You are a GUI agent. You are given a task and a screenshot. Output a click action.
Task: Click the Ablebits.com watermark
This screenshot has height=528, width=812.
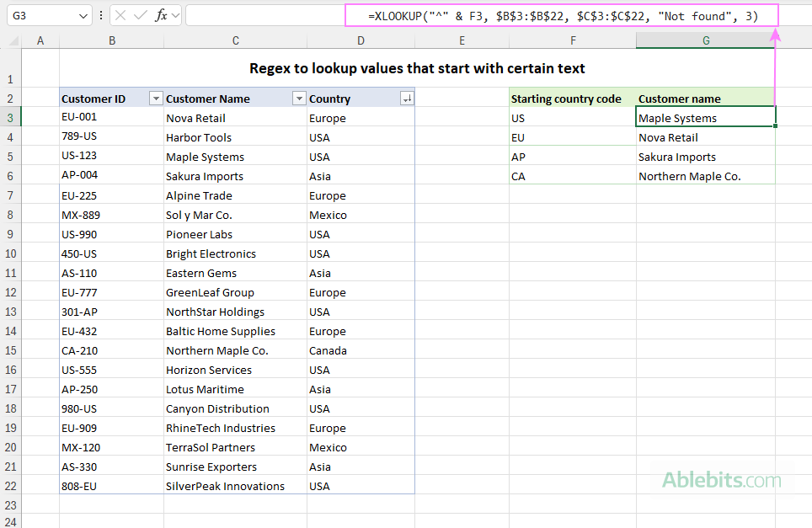724,480
